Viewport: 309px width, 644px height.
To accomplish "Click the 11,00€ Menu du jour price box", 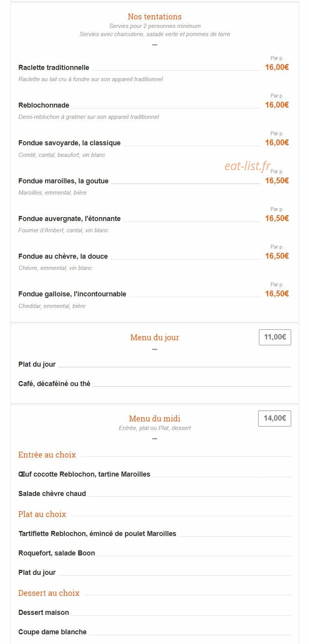I will (275, 337).
